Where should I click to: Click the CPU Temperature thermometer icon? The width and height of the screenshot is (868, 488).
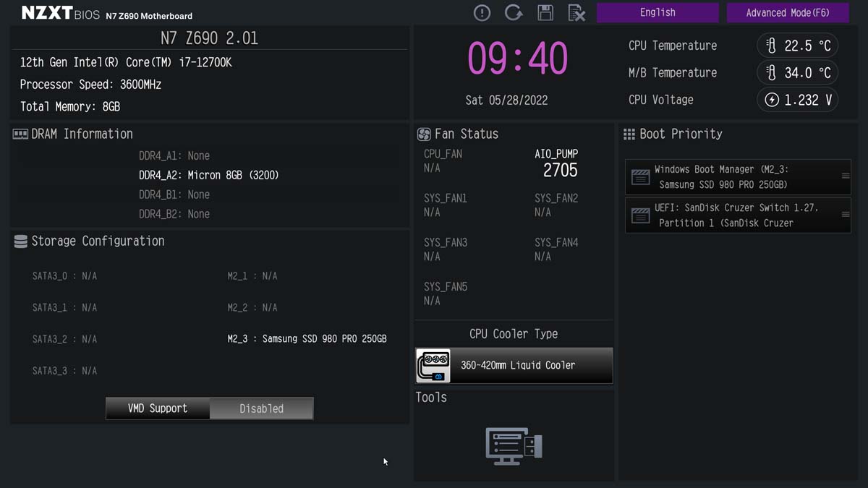pyautogui.click(x=771, y=46)
